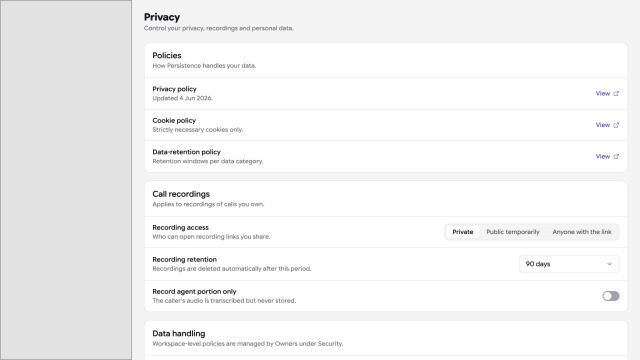The height and width of the screenshot is (360, 640).
Task: Select Anyone with the link access
Action: 582,232
